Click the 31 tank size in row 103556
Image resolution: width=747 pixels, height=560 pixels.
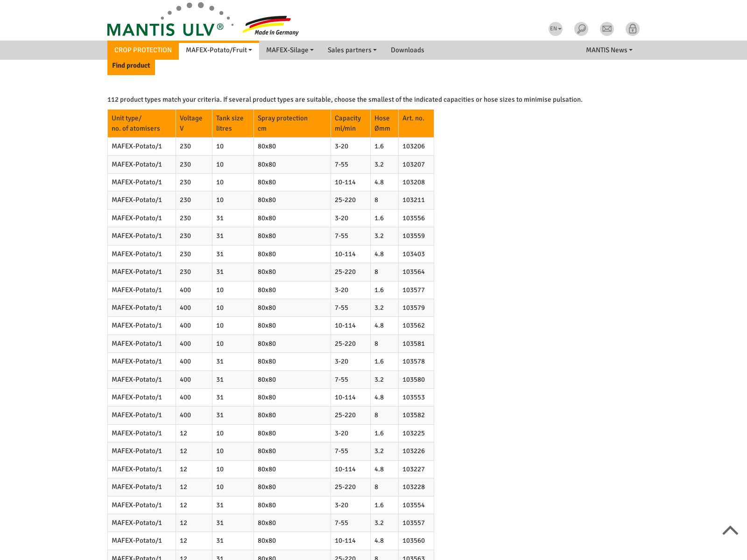[x=220, y=218]
